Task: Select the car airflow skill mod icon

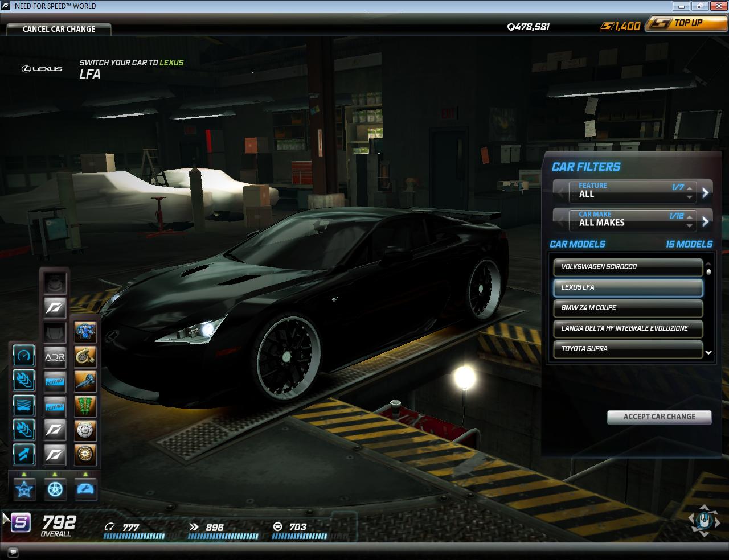Action: point(24,405)
